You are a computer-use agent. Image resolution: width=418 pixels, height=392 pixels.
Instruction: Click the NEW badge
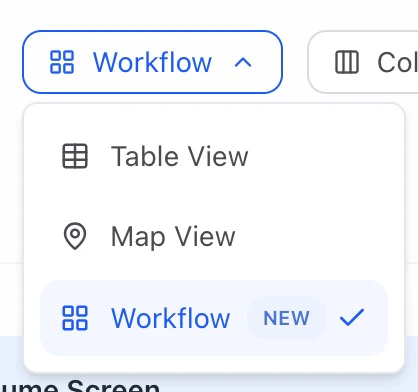point(286,318)
